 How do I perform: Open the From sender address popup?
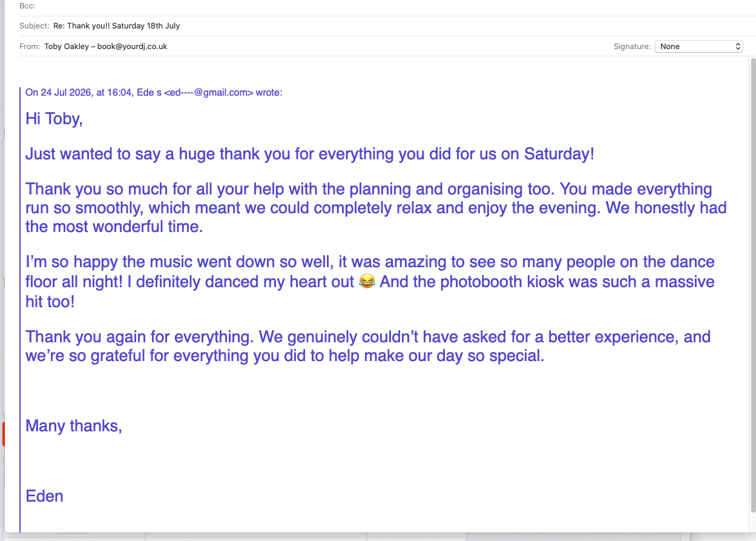tap(105, 46)
